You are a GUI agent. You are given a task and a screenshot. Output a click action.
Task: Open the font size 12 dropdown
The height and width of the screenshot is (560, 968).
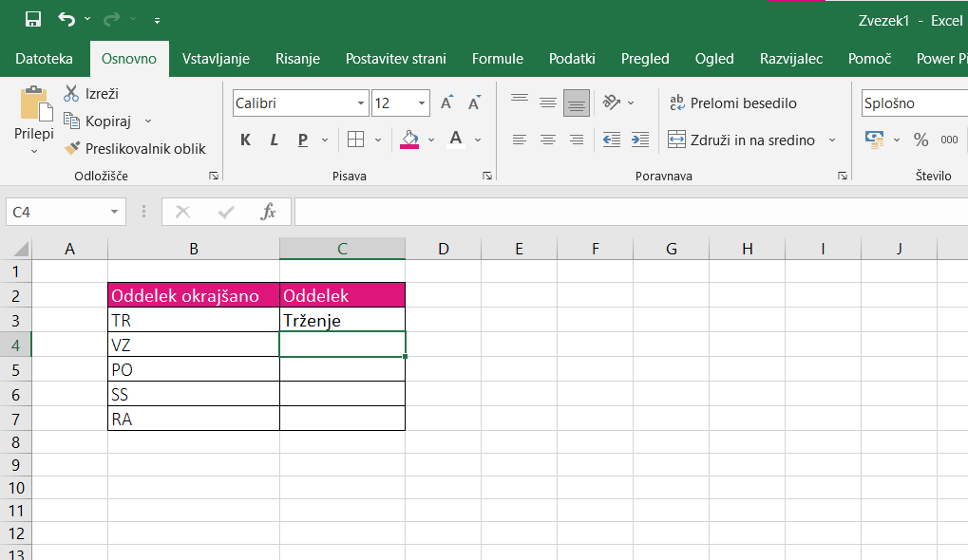click(422, 103)
